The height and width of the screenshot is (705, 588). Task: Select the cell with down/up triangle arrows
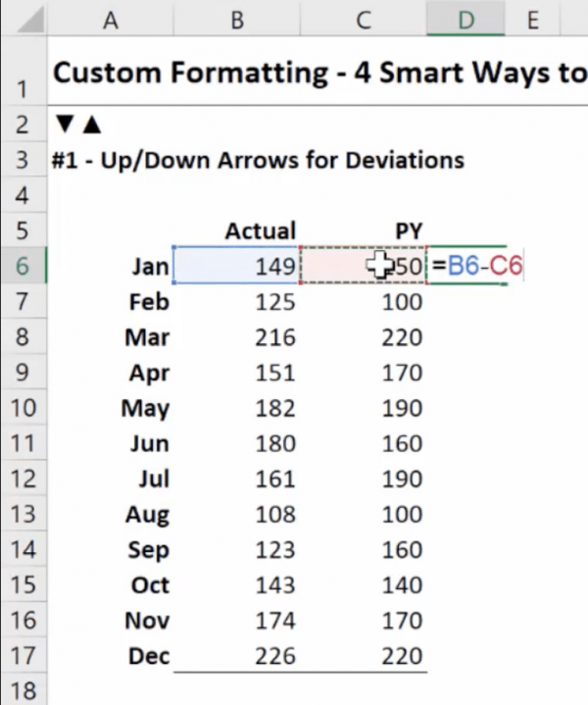[78, 125]
